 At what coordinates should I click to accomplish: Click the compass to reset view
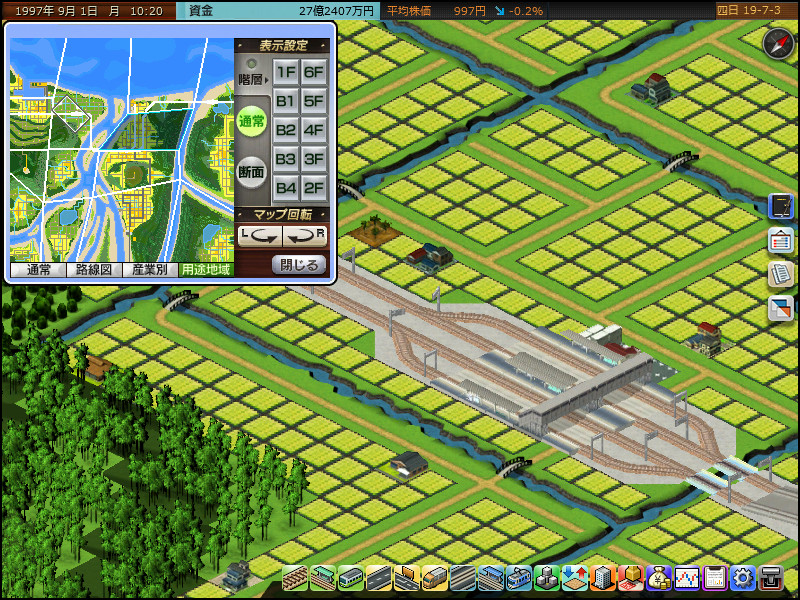coord(778,43)
